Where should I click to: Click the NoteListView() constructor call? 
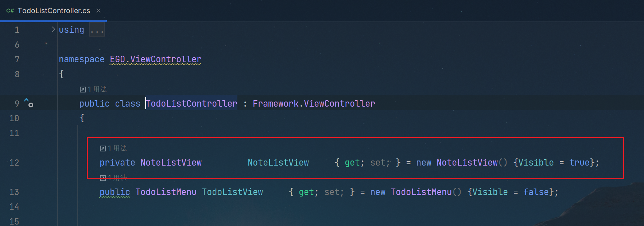pyautogui.click(x=472, y=163)
